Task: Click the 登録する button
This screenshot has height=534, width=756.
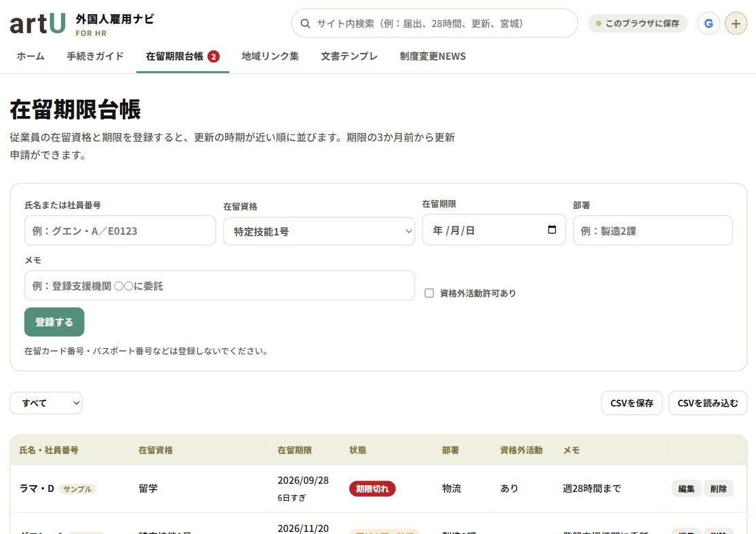Action: pyautogui.click(x=54, y=322)
